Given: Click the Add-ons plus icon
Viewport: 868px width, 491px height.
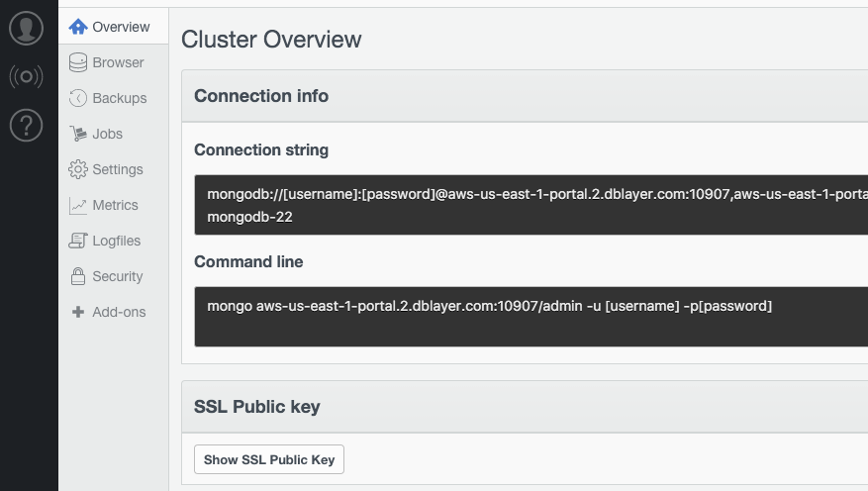Looking at the screenshot, I should coord(78,312).
